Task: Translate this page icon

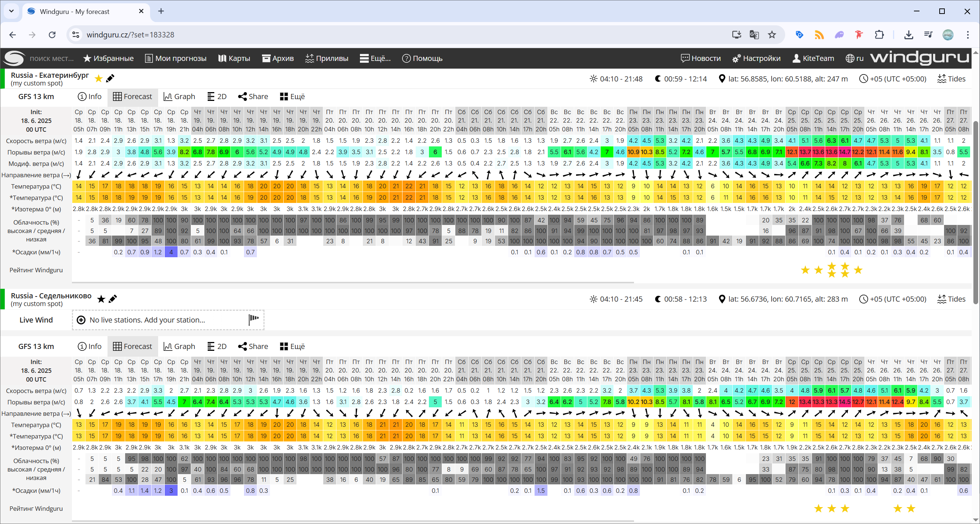Action: coord(754,34)
